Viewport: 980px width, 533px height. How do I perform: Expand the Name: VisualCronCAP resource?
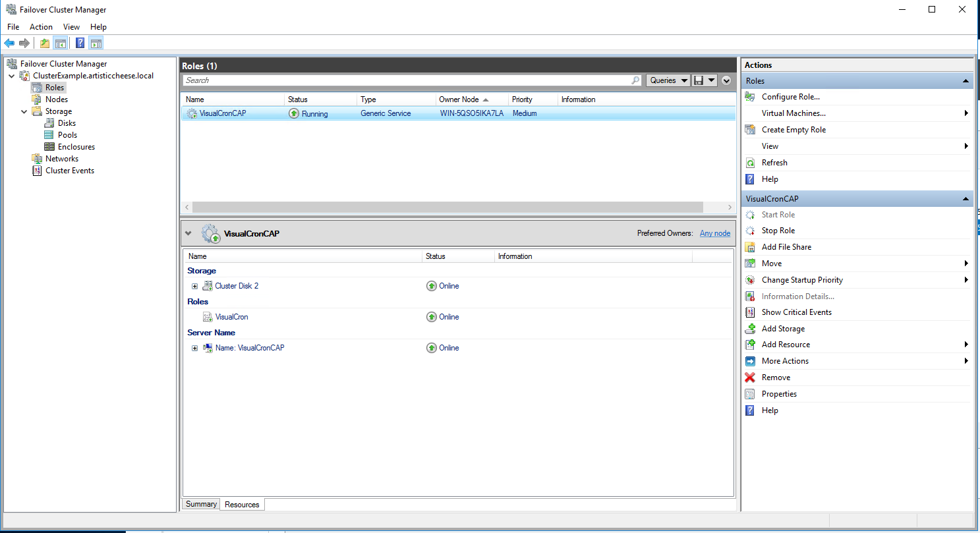click(194, 348)
